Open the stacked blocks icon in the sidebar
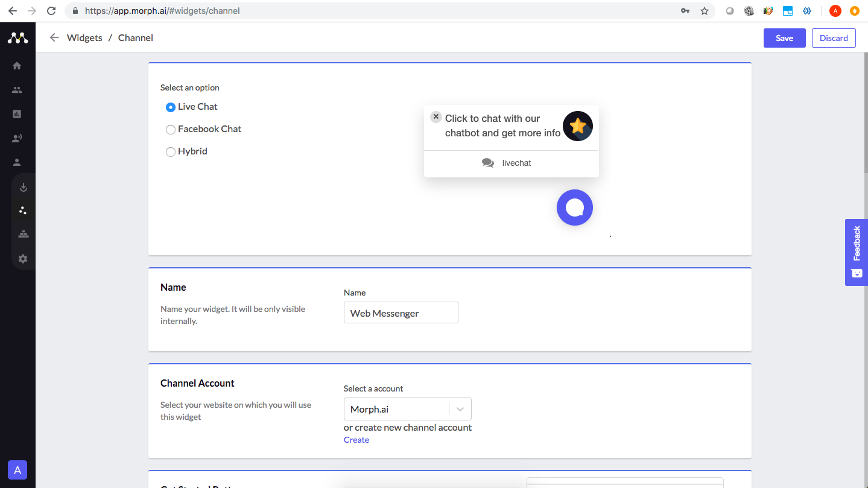Image resolution: width=868 pixels, height=488 pixels. pos(24,234)
